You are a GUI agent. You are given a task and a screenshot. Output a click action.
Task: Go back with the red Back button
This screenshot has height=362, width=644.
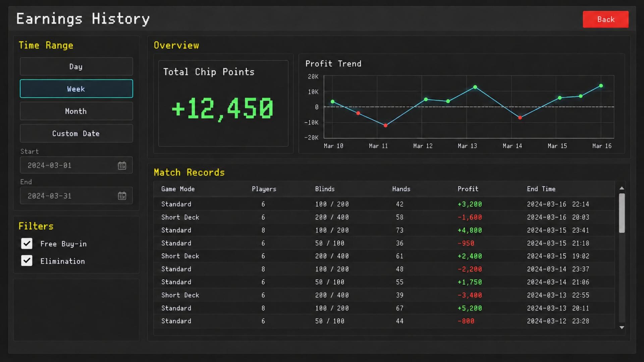click(x=605, y=19)
